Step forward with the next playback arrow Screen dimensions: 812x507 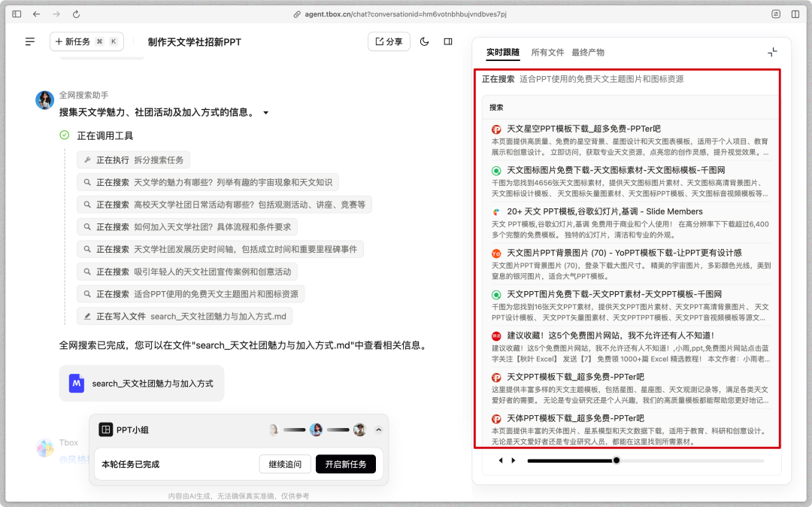[x=514, y=460]
